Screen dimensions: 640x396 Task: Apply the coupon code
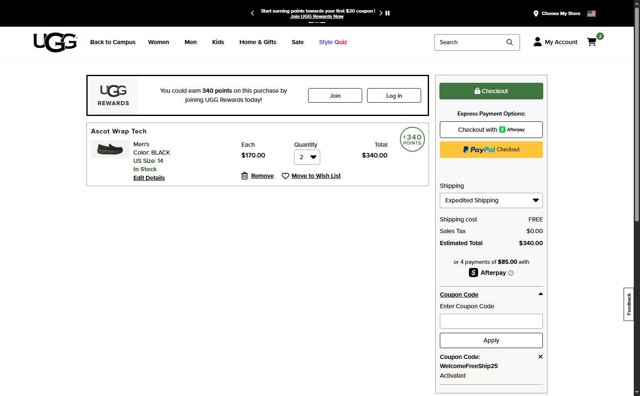tap(491, 340)
